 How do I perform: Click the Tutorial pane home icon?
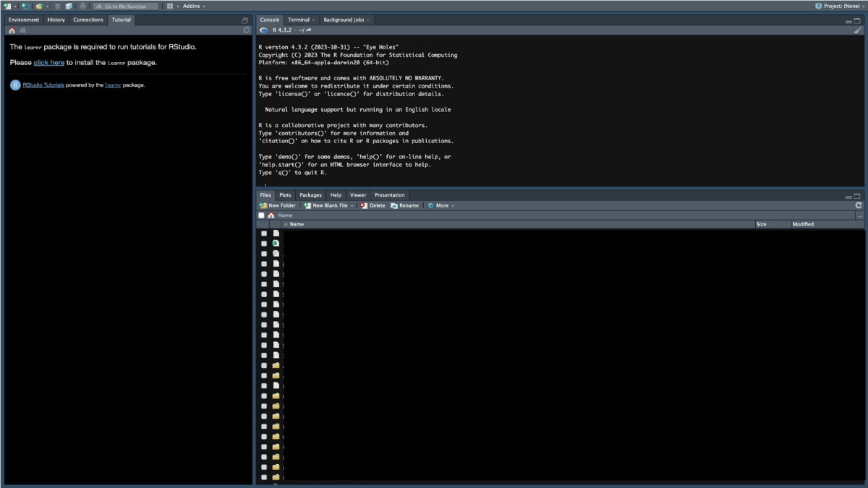click(x=12, y=30)
